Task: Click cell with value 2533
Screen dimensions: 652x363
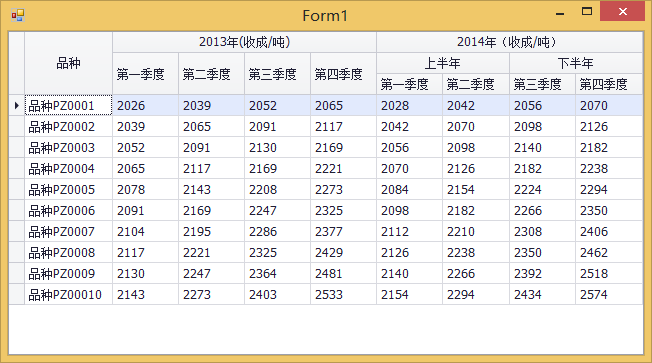Action: click(x=343, y=294)
